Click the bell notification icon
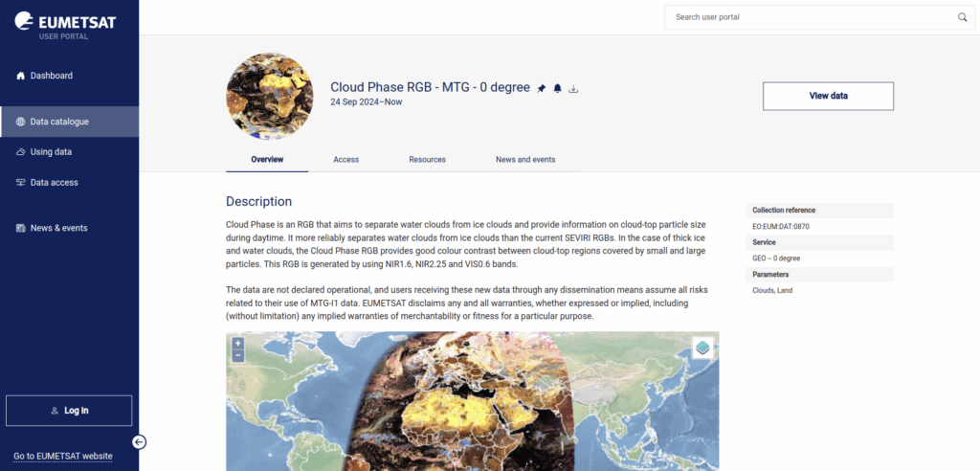The image size is (980, 471). click(558, 88)
